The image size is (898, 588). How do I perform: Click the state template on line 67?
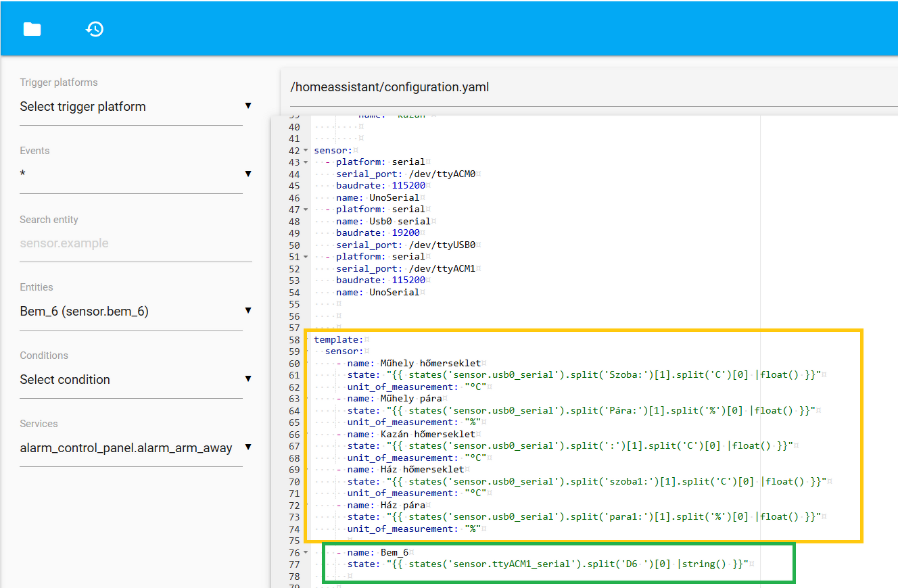pos(570,446)
